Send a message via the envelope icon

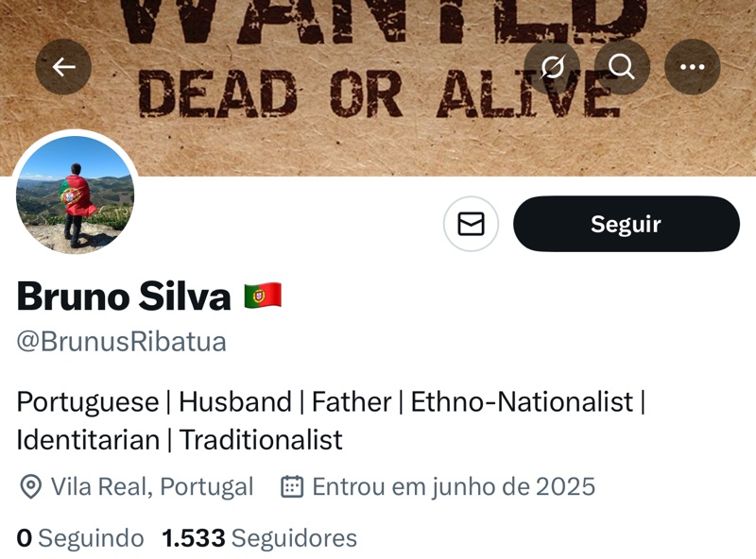coord(471,224)
